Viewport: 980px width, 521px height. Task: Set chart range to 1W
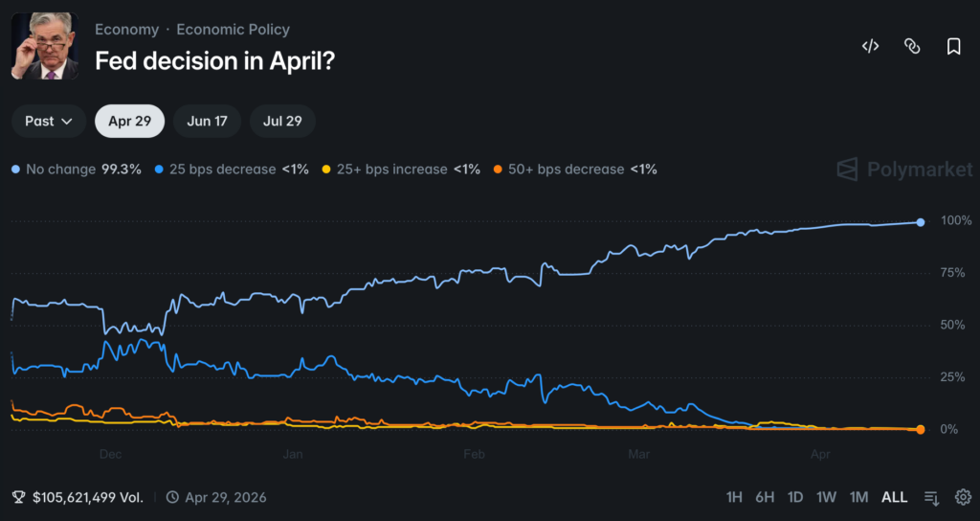(x=826, y=497)
